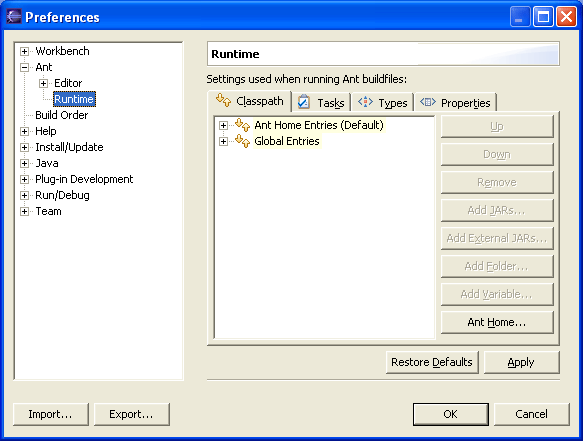Select the Ant Home Entries (Default) row
Screen dimensions: 583x441
click(319, 125)
